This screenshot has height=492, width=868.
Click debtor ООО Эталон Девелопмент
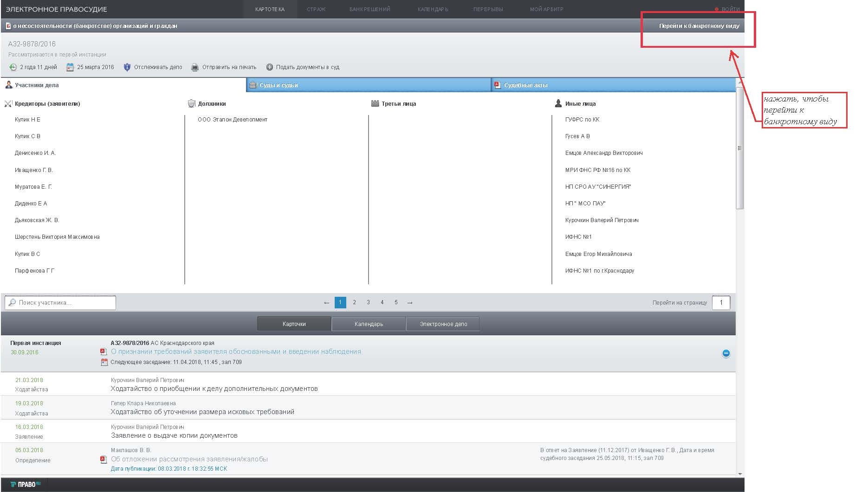coord(233,120)
